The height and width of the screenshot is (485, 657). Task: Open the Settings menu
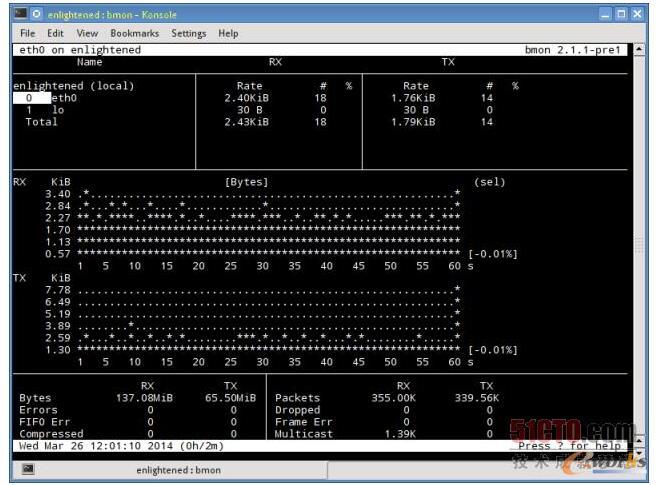(189, 33)
